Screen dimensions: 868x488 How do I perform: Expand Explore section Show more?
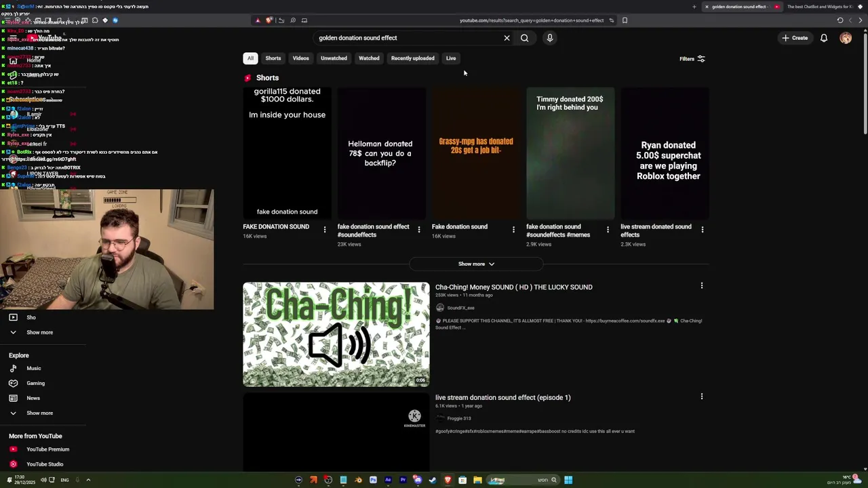39,413
